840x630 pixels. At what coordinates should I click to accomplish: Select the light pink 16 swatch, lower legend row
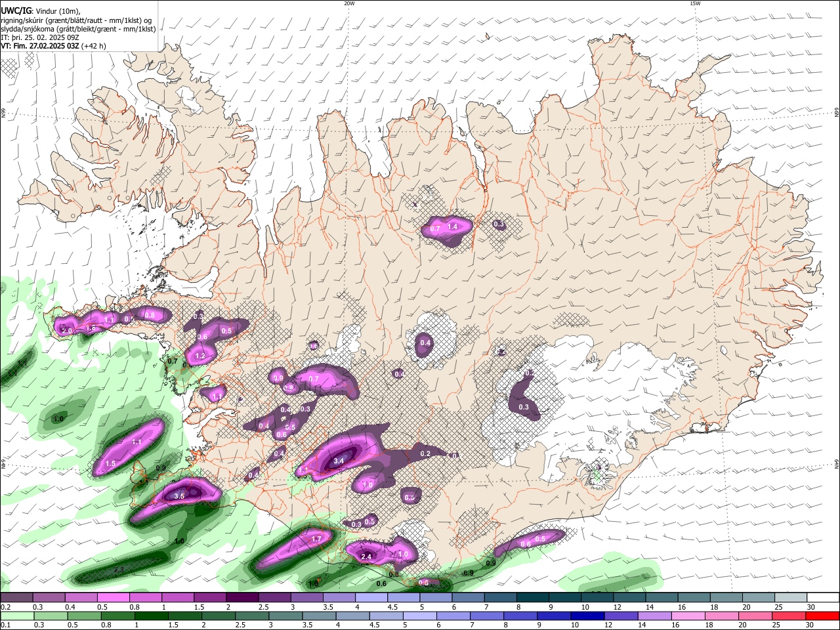tap(688, 616)
